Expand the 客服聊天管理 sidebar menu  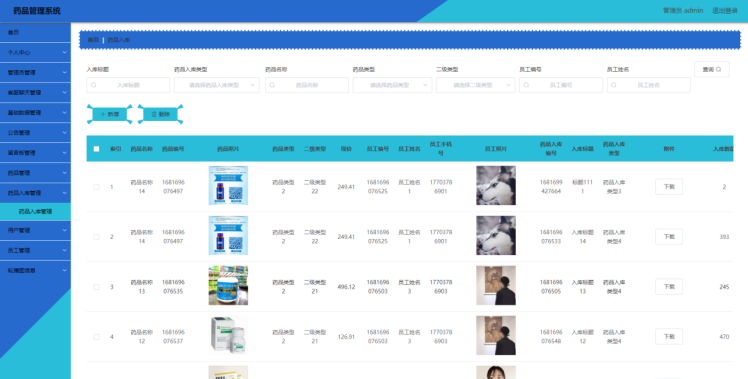point(35,93)
